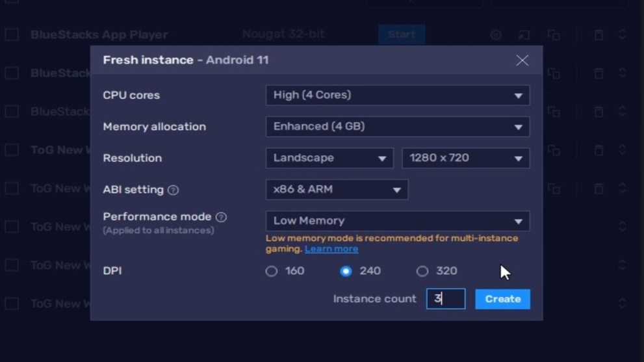Delete the BlueStacks App Player instance
This screenshot has width=644, height=362.
pos(599,35)
